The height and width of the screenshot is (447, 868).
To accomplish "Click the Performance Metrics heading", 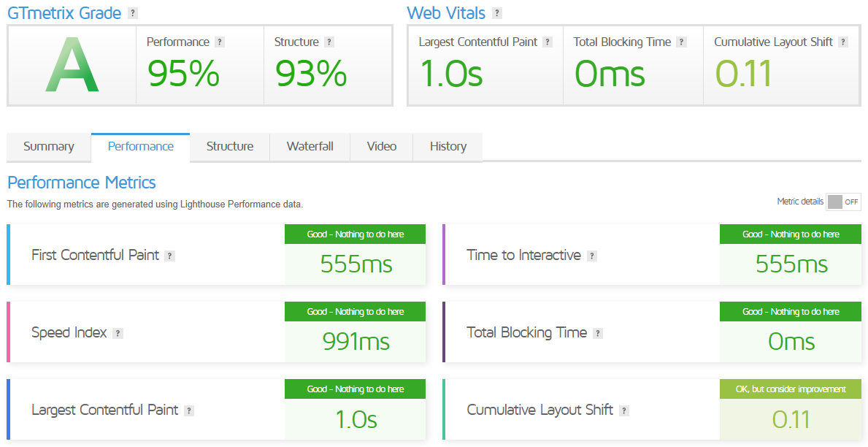I will [x=81, y=183].
